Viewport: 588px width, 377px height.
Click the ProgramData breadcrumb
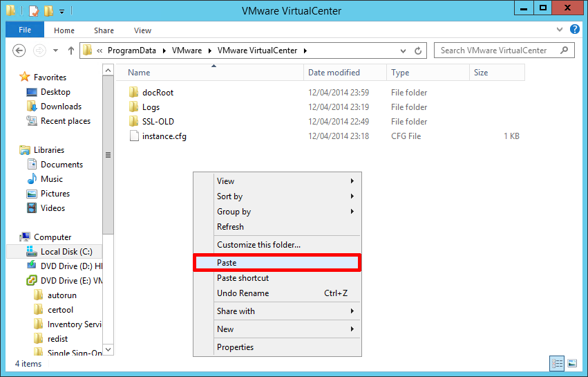[x=131, y=50]
